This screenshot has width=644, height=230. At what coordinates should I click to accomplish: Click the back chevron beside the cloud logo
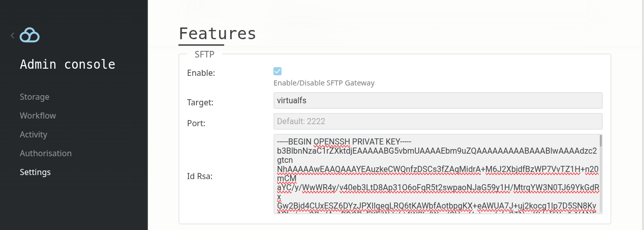(x=12, y=35)
